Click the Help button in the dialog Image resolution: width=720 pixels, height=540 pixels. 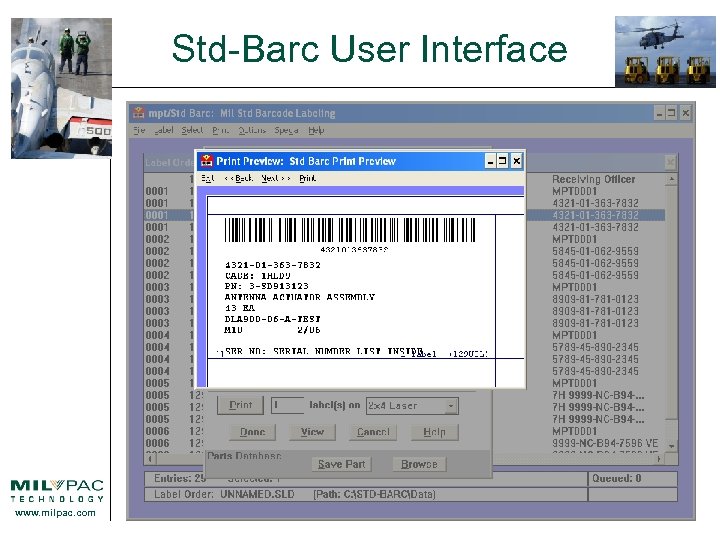434,432
